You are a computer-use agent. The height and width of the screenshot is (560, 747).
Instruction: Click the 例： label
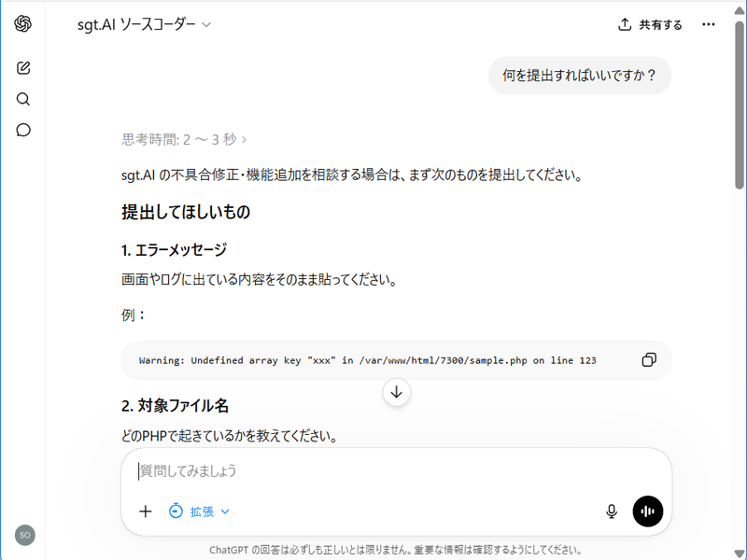tap(133, 315)
